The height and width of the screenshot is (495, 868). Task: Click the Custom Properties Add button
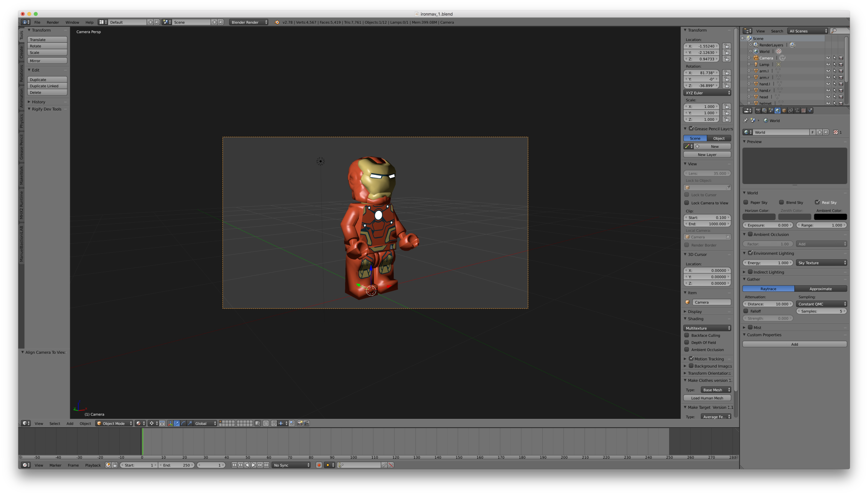[x=795, y=344]
